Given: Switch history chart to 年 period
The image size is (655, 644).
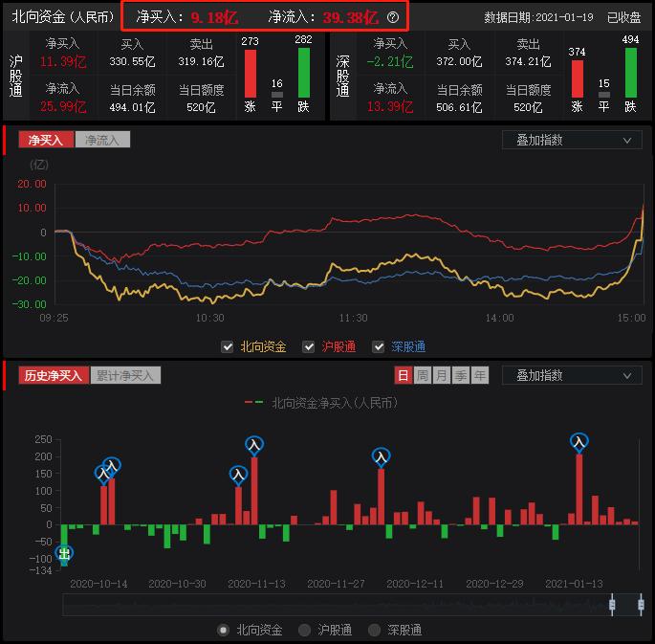Looking at the screenshot, I should (480, 375).
